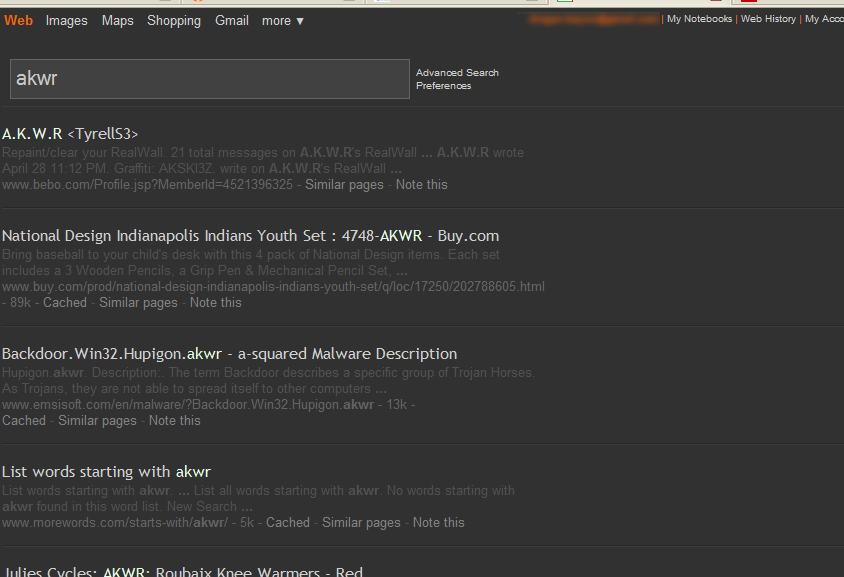
Task: Open the Preferences link
Action: click(443, 86)
